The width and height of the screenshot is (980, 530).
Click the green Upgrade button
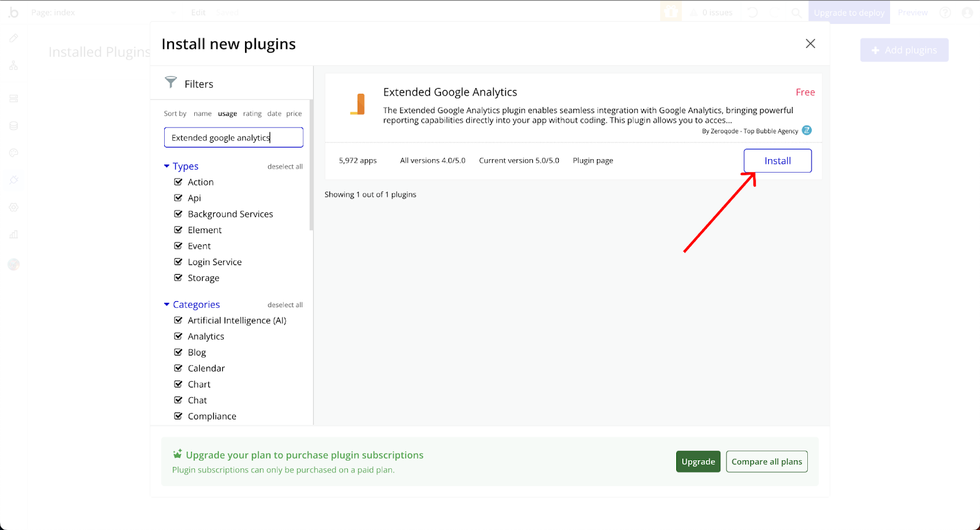[698, 461]
